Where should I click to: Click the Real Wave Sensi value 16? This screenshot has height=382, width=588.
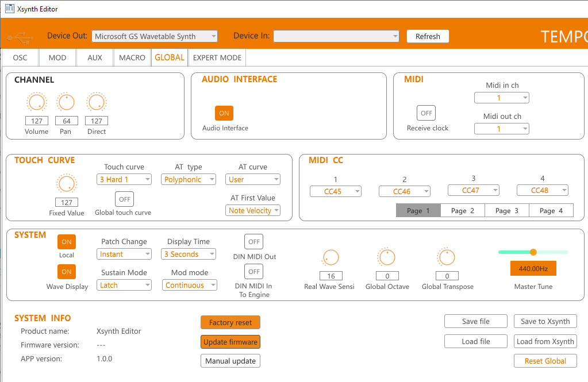tap(330, 276)
